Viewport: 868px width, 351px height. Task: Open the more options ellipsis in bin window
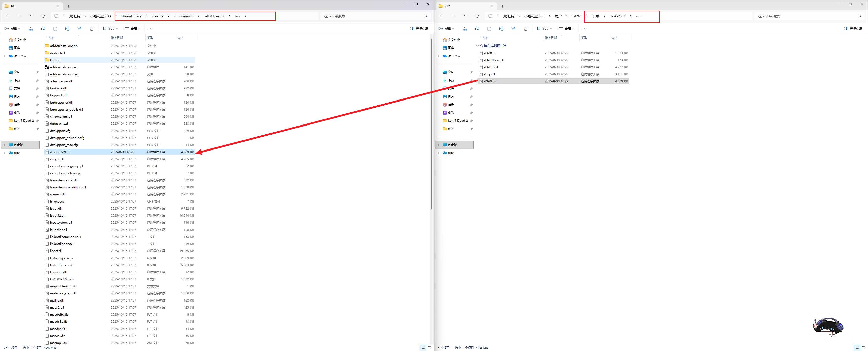tap(151, 29)
